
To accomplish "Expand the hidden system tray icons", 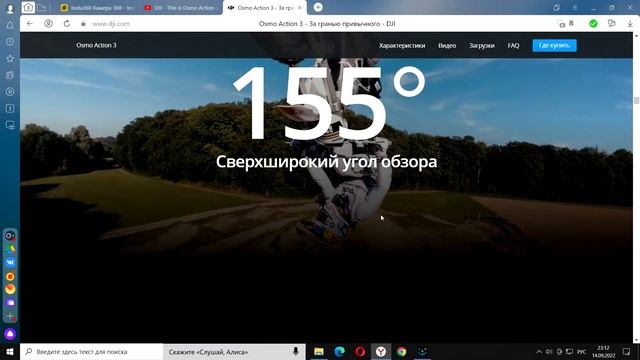I will [539, 352].
